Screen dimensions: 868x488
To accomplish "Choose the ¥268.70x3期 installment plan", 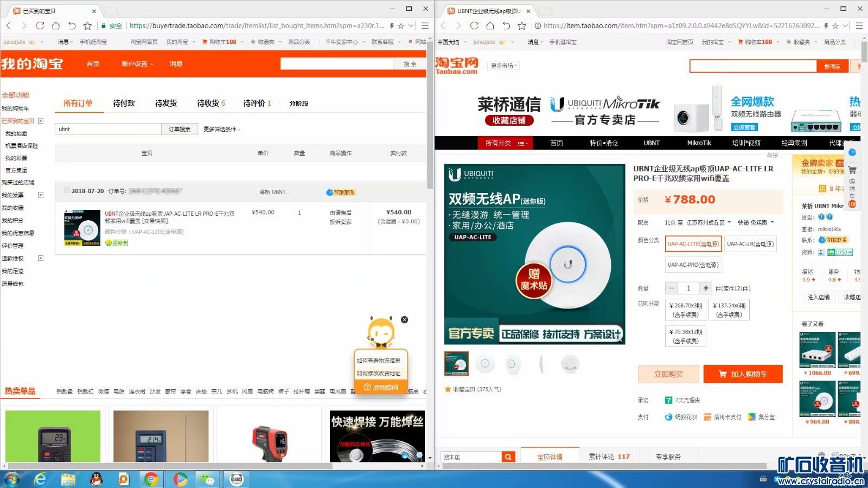I will 686,310.
